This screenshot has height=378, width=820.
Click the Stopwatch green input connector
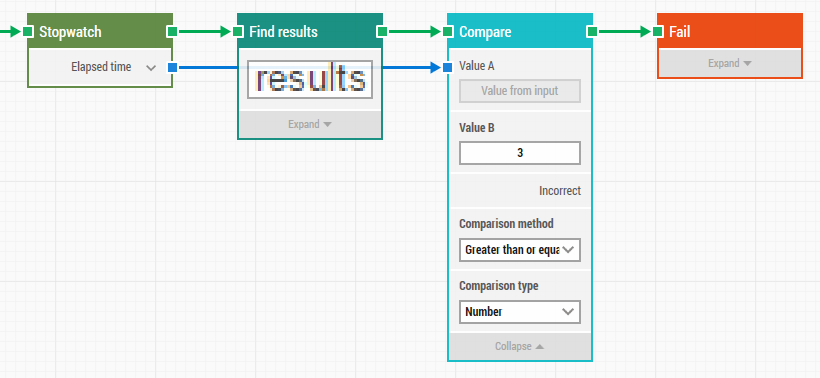[28, 31]
